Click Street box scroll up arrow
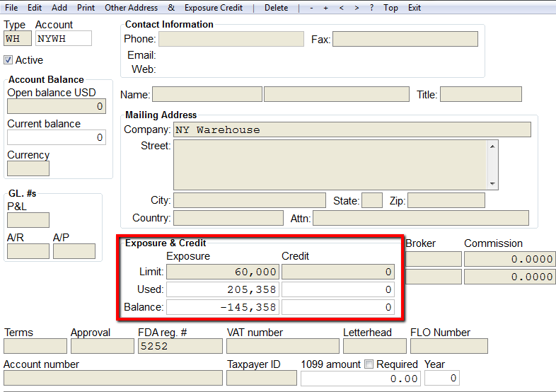 tap(492, 146)
